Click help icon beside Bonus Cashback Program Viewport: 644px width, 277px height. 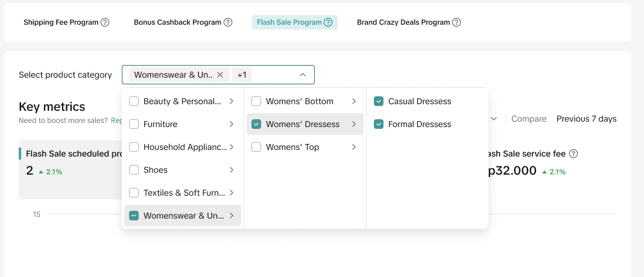point(228,22)
